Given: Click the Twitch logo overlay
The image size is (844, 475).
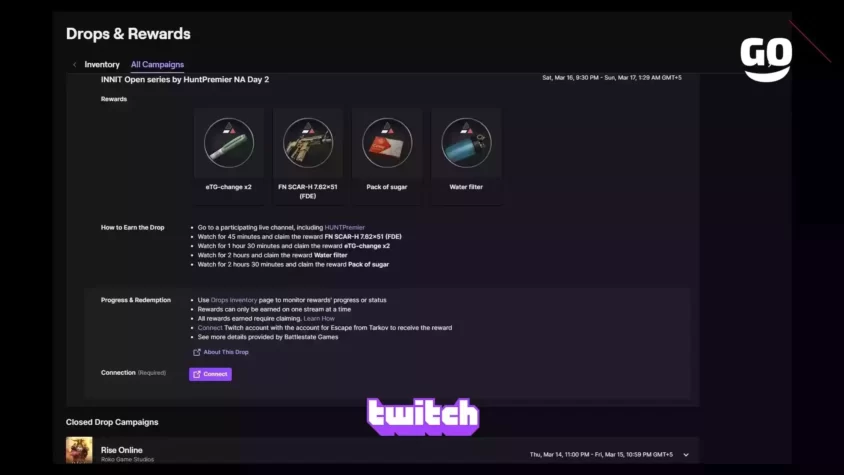Looking at the screenshot, I should [423, 416].
